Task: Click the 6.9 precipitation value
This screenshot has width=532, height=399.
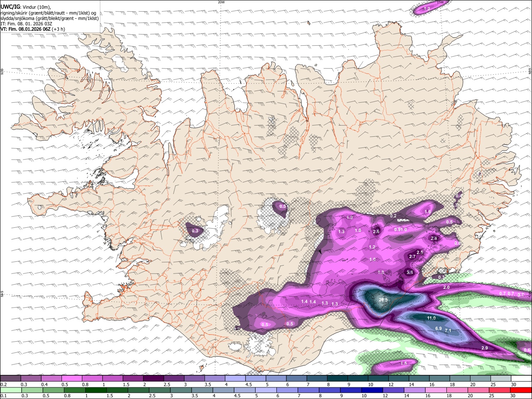Action: 438,328
